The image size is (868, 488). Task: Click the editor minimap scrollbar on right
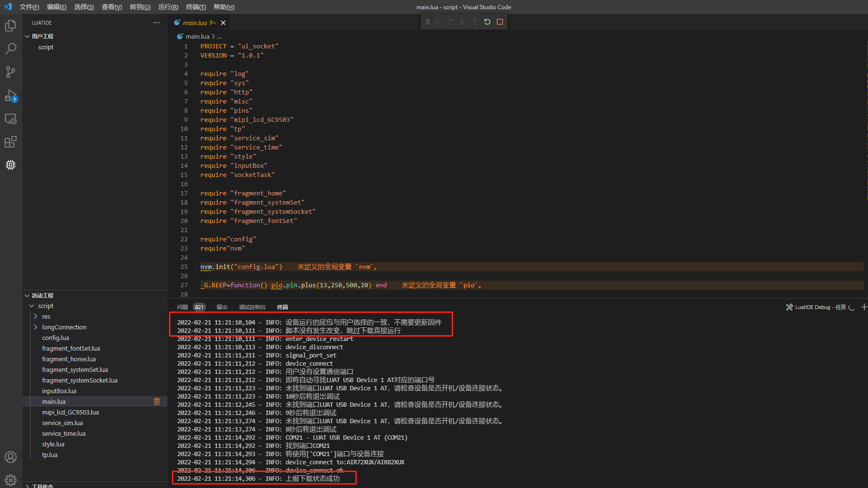[x=866, y=164]
